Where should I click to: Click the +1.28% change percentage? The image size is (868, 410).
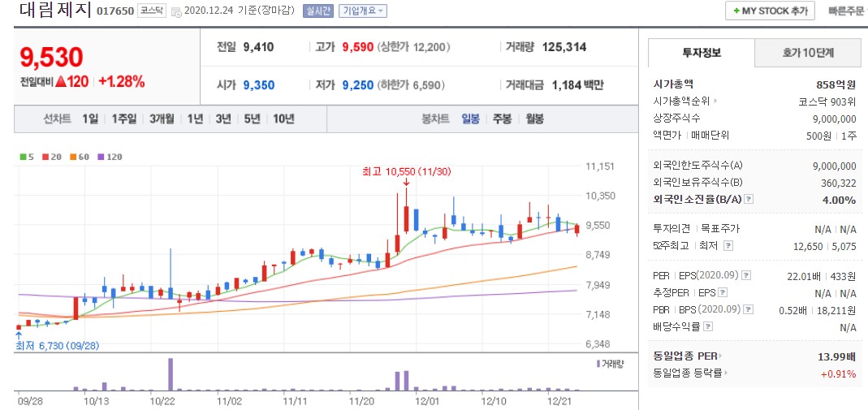(x=122, y=82)
